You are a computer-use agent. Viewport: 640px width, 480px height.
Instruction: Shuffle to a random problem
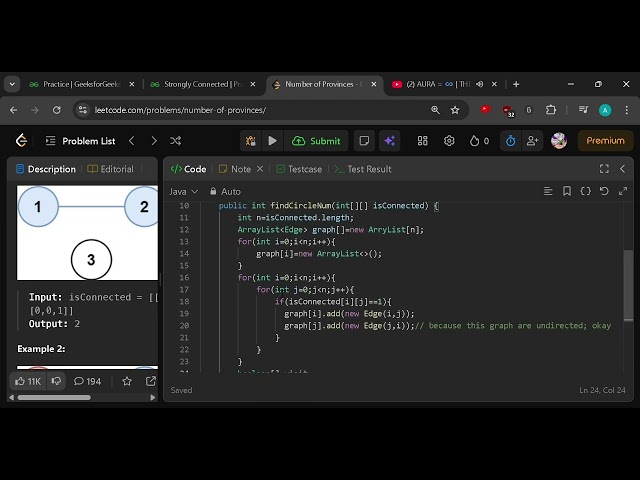[x=176, y=141]
